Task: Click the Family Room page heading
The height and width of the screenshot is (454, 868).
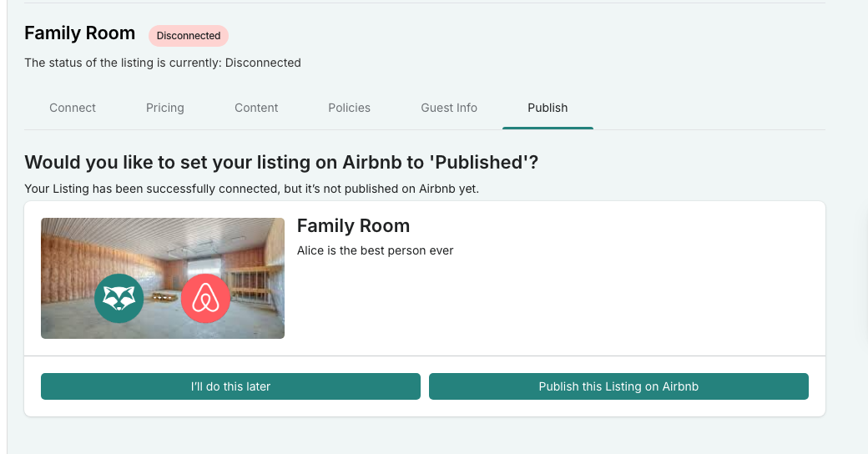Action: coord(79,33)
